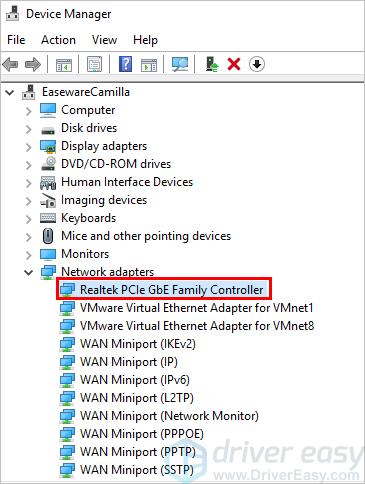This screenshot has height=484, width=365.
Task: Select VMware Virtual Ethernet Adapter for VMnet8
Action: tap(187, 326)
